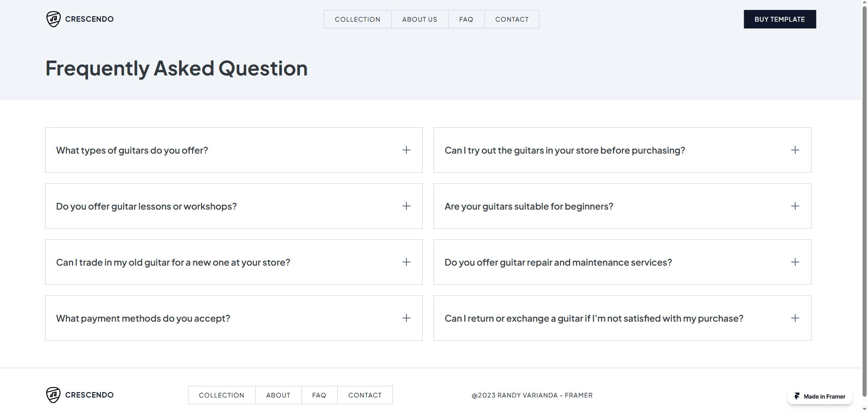Click the Made in Framer badge

point(820,396)
